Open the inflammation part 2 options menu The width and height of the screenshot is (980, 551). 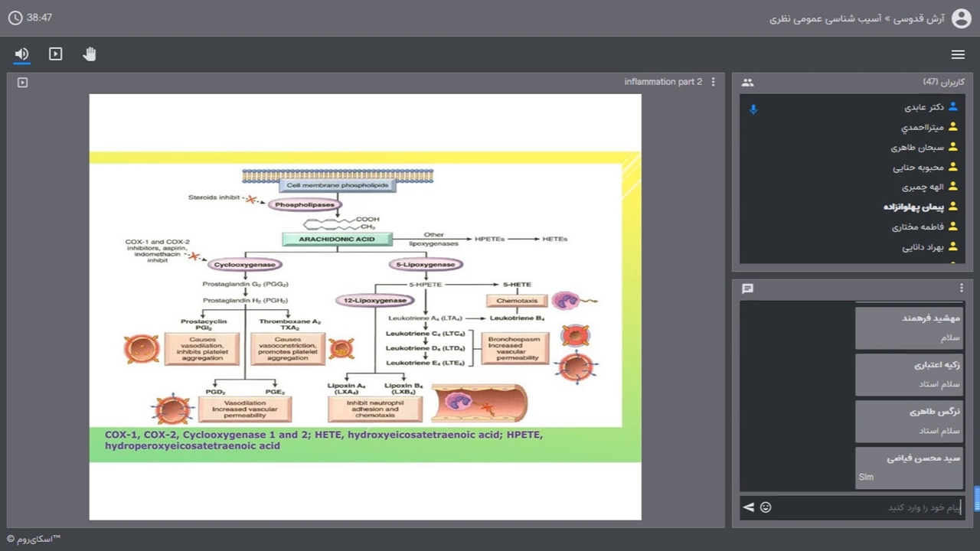click(x=714, y=82)
